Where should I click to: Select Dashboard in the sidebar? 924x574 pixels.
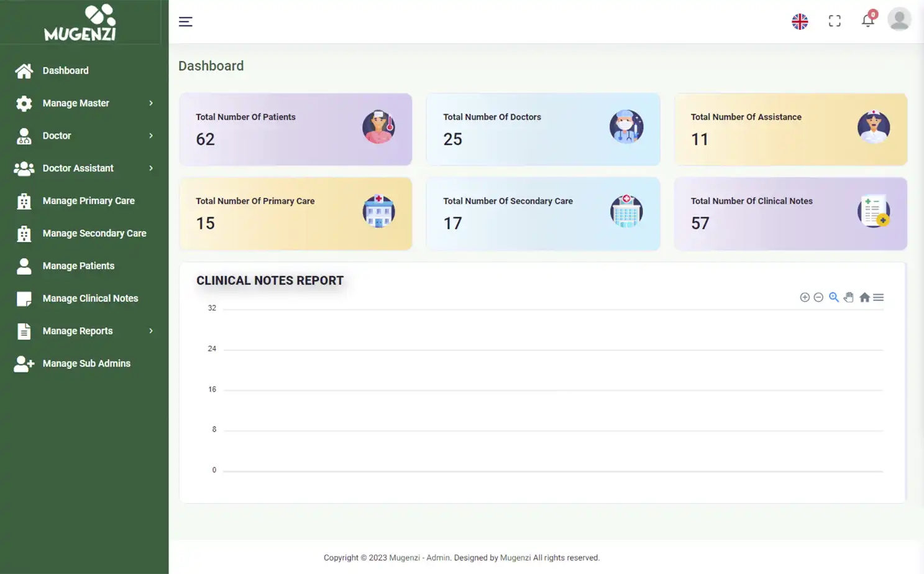64,70
